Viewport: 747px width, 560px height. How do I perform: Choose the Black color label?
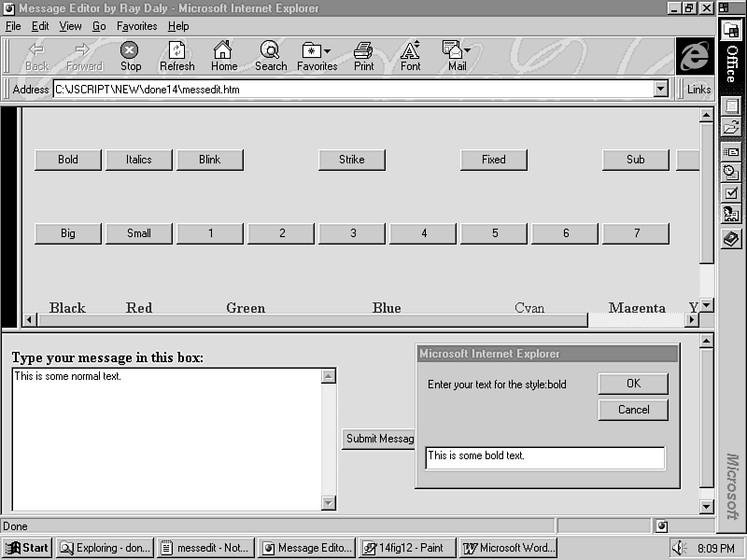(67, 308)
